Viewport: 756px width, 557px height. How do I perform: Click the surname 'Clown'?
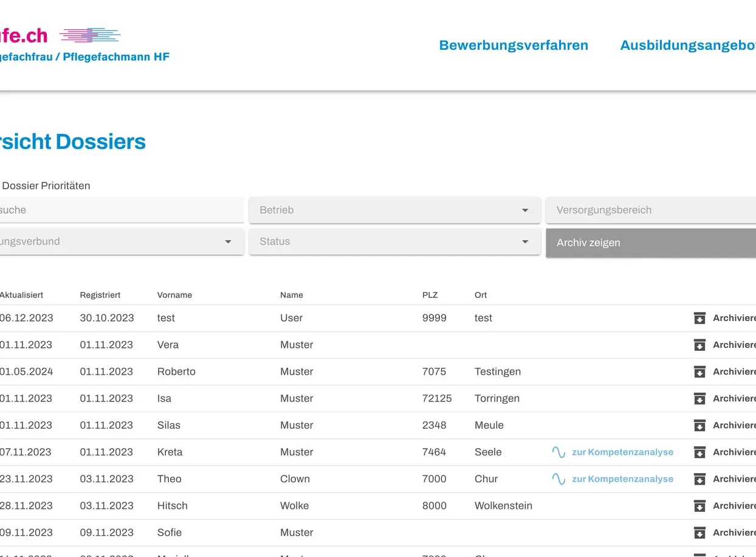[x=295, y=479]
